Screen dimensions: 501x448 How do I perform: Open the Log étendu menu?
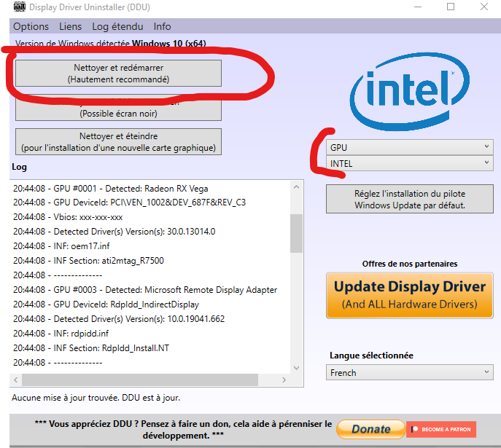117,26
